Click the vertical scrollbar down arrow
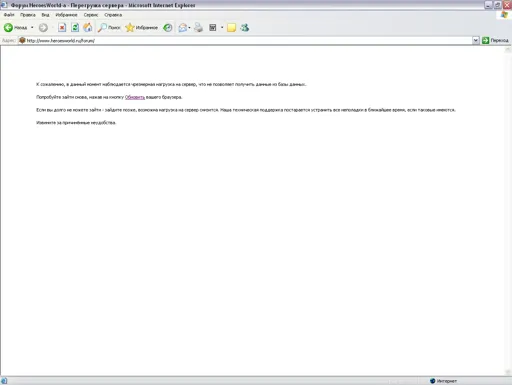Screen dimensions: 512x385 (508, 372)
